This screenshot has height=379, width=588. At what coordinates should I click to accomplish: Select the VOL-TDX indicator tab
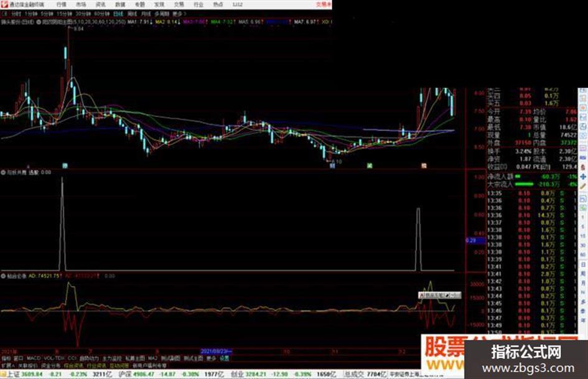coord(54,358)
